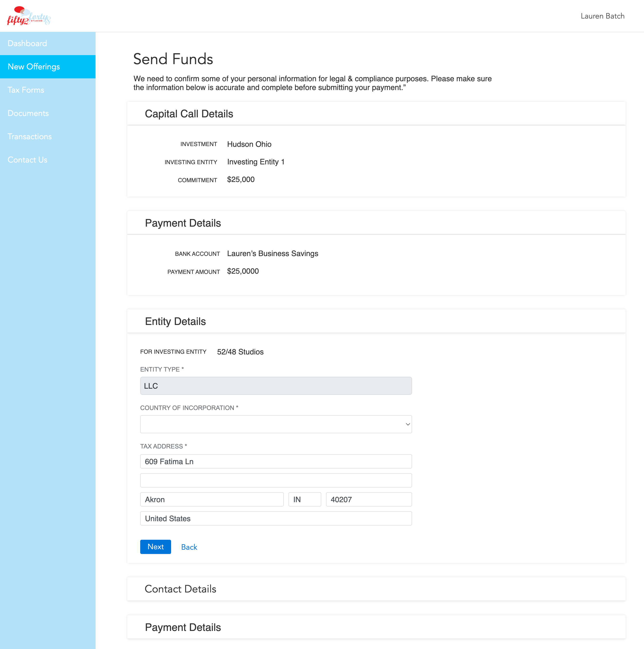This screenshot has height=649, width=644.
Task: Select New Offerings in sidebar
Action: point(34,67)
